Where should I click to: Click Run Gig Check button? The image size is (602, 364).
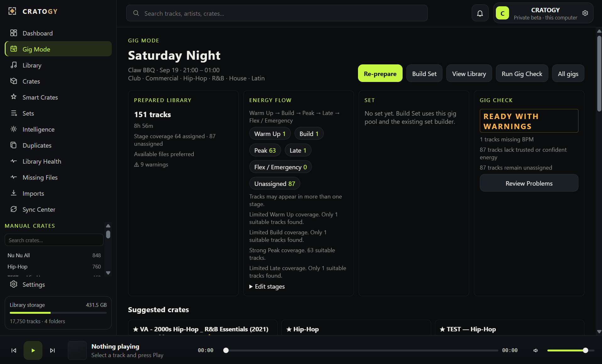click(522, 73)
